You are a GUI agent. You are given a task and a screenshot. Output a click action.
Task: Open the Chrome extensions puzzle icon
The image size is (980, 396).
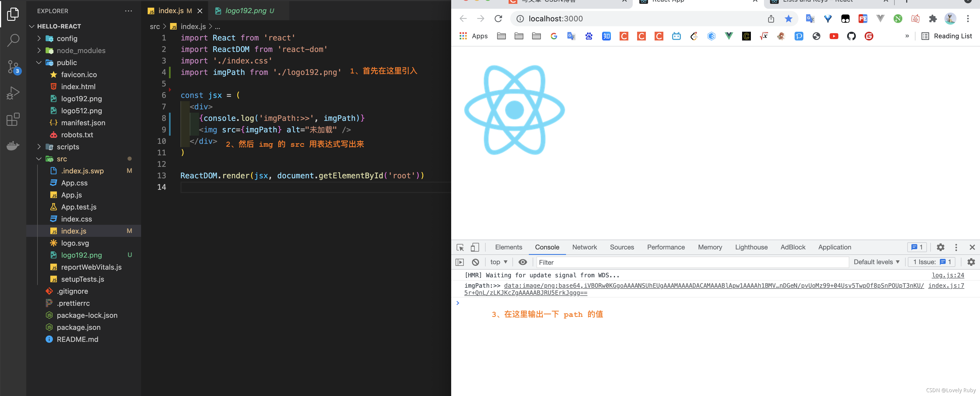[933, 19]
